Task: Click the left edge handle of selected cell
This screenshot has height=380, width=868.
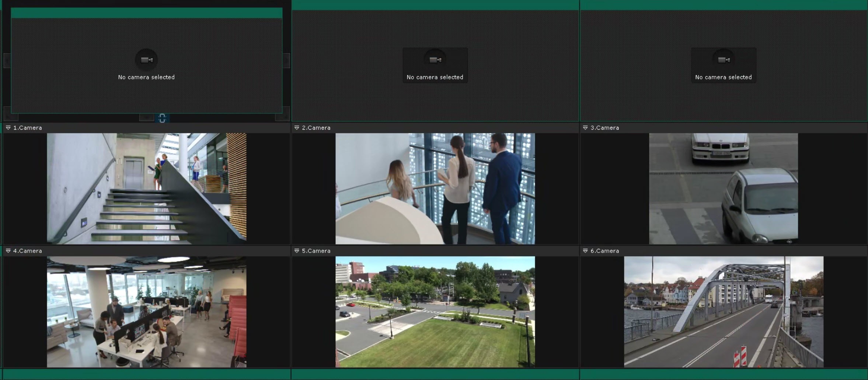Action: point(7,60)
